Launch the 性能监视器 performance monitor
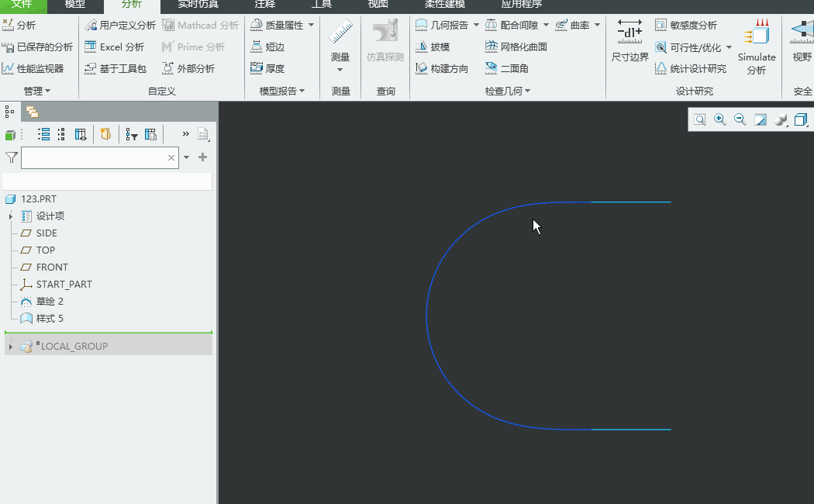The image size is (814, 504). 33,68
